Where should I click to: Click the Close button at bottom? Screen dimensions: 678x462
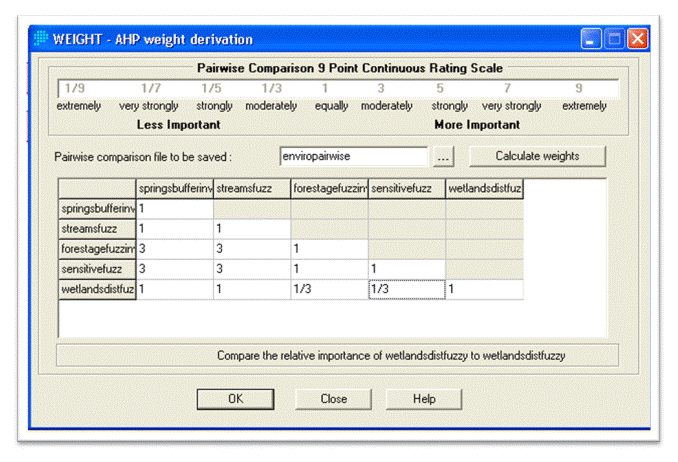coord(333,398)
